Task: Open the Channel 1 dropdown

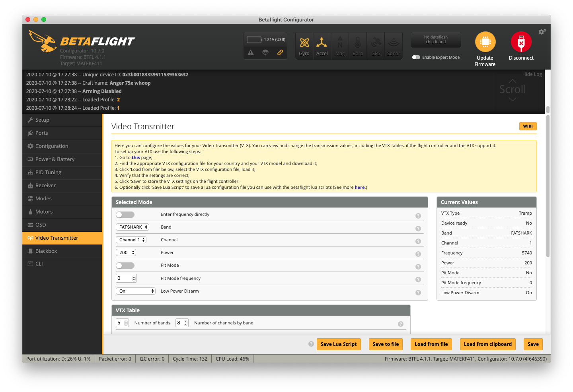Action: (x=131, y=240)
